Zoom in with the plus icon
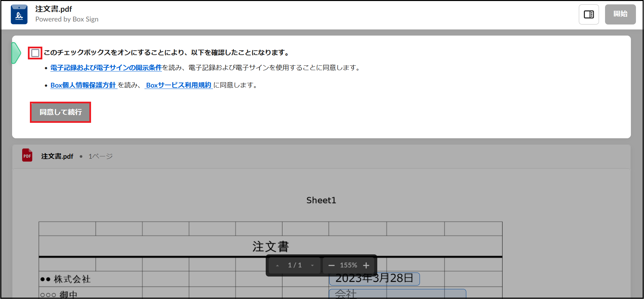This screenshot has width=644, height=299. coord(366,265)
